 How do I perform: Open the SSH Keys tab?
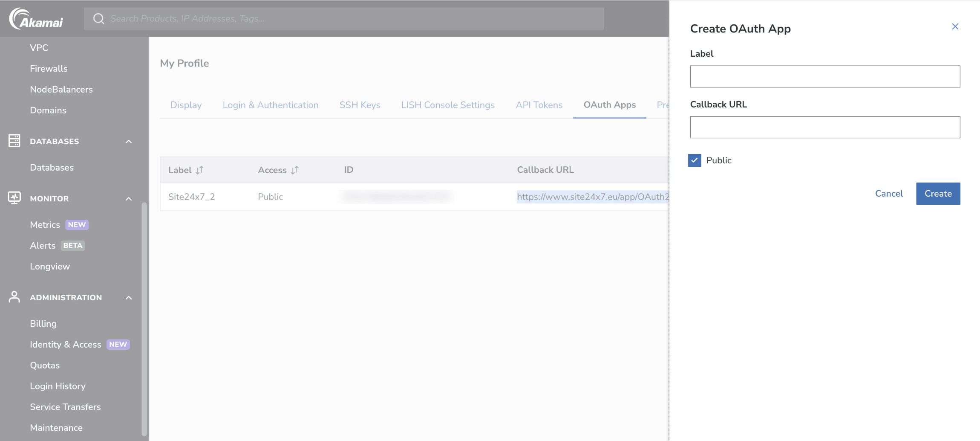tap(360, 105)
